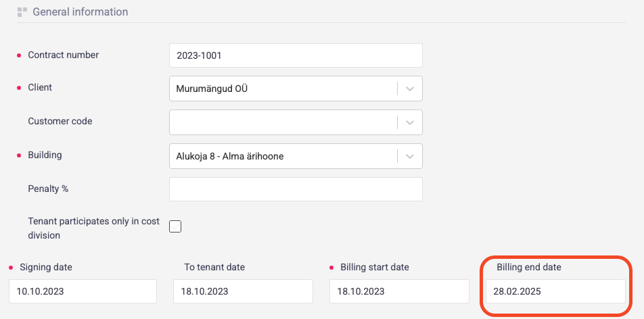This screenshot has width=644, height=319.
Task: Click the Billing end date field
Action: tap(555, 291)
